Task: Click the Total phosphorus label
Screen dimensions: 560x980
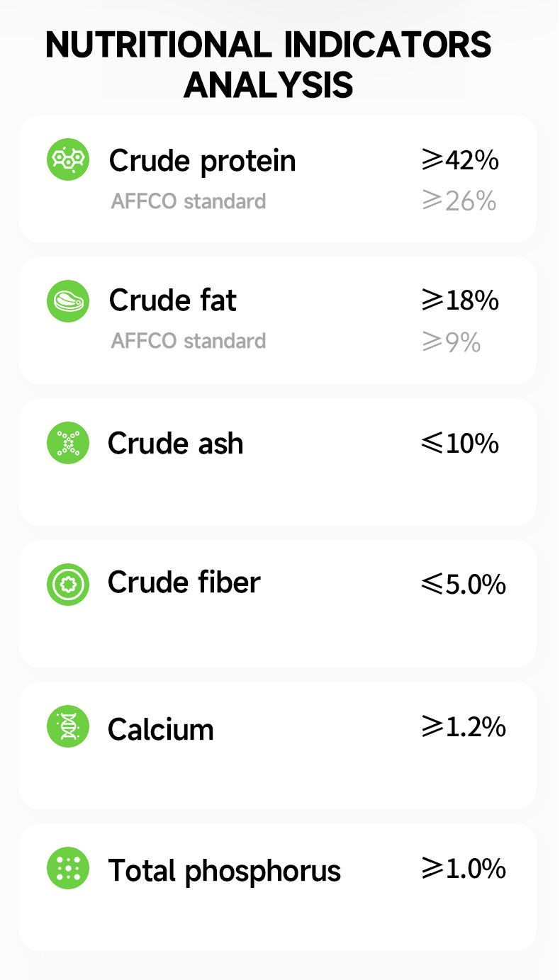Action: (x=224, y=872)
